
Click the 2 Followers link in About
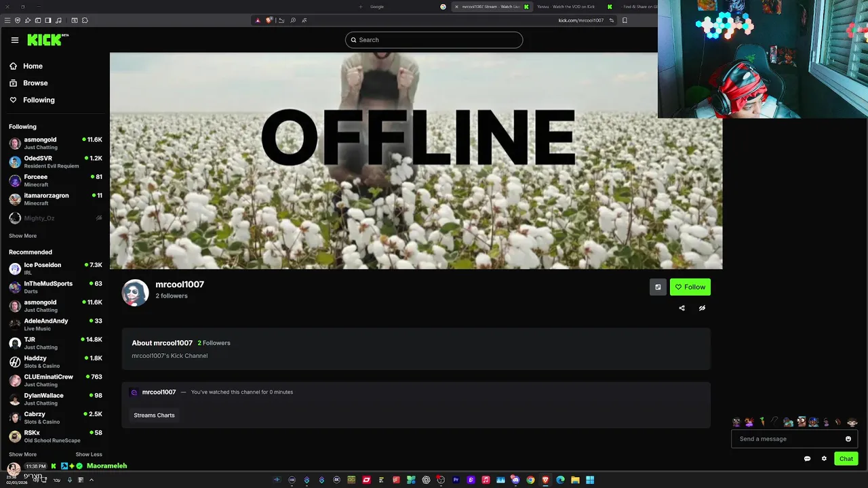[214, 343]
